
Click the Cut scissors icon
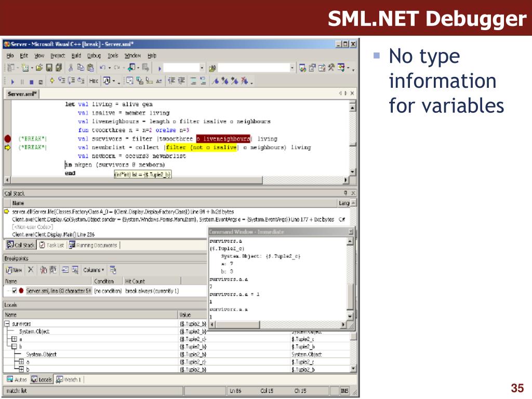pos(71,68)
